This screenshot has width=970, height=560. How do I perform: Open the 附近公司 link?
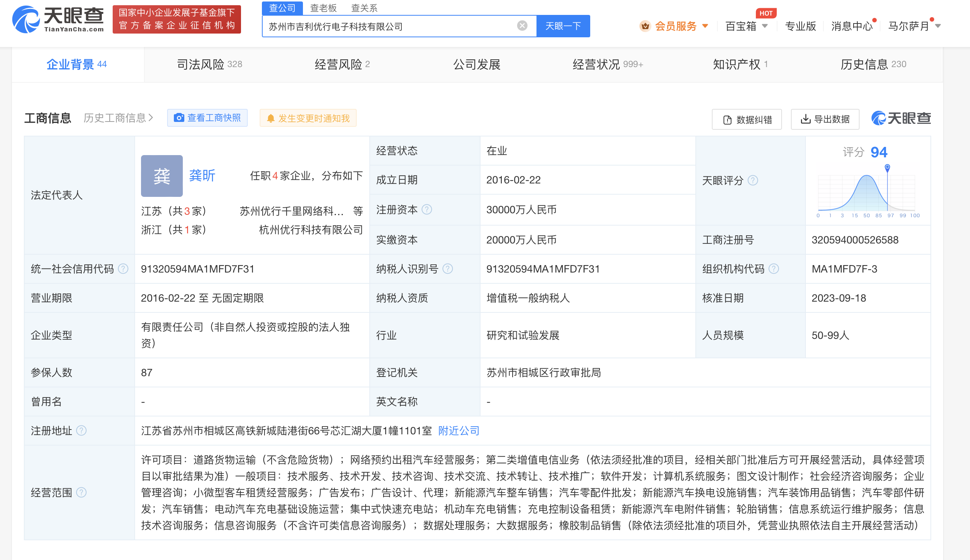[x=459, y=430]
